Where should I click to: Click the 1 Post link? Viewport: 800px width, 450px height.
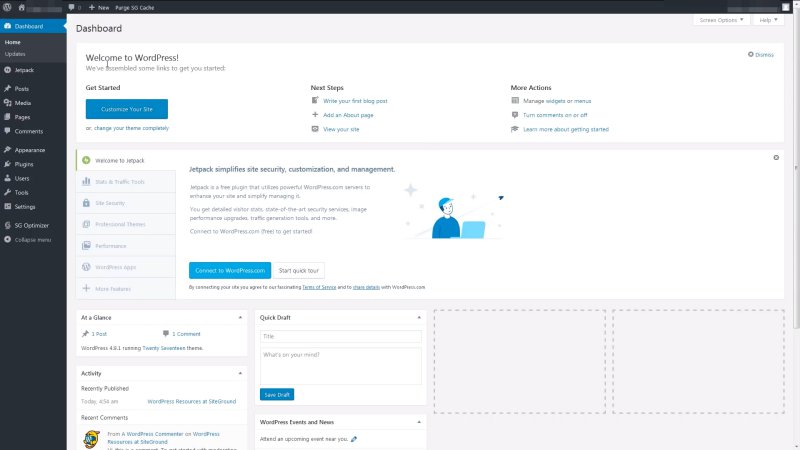pos(99,334)
